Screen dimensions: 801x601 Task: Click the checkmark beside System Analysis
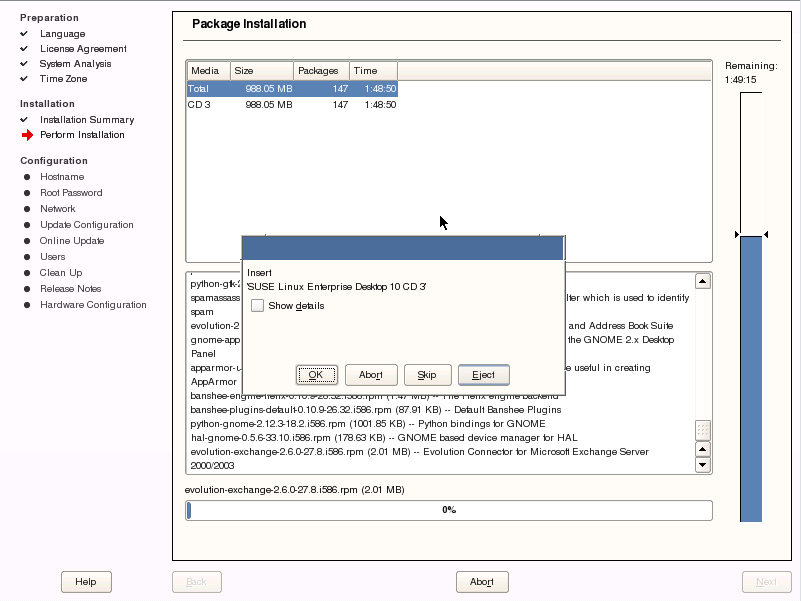click(24, 63)
